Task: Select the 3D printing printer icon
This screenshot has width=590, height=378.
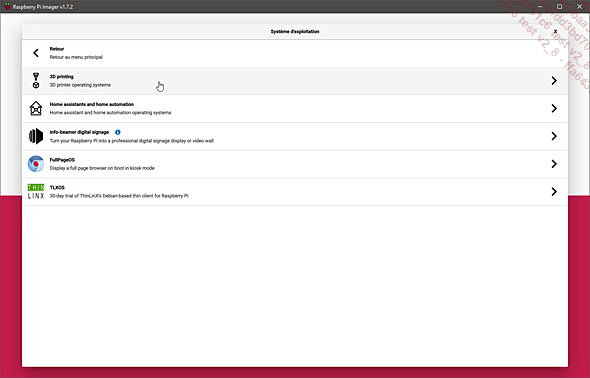Action: coord(36,80)
